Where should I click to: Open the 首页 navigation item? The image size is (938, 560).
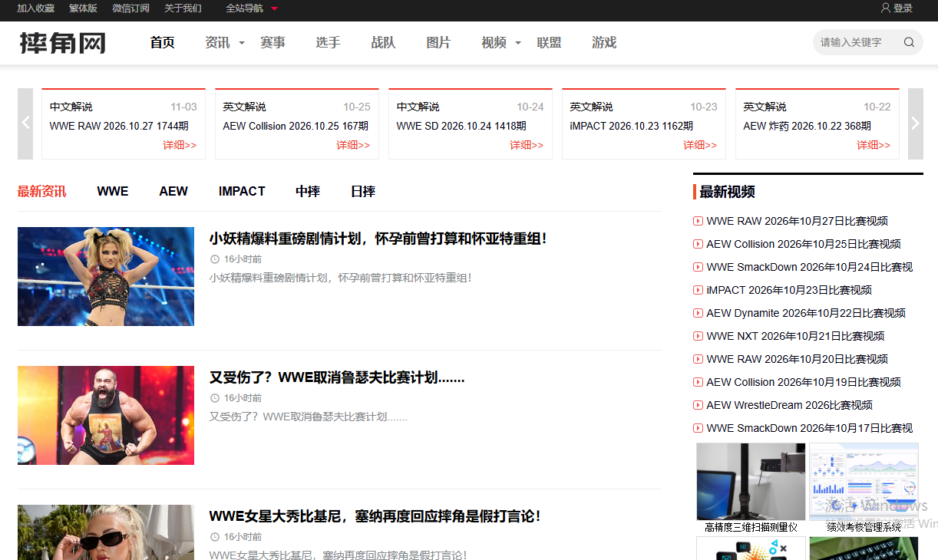click(162, 43)
